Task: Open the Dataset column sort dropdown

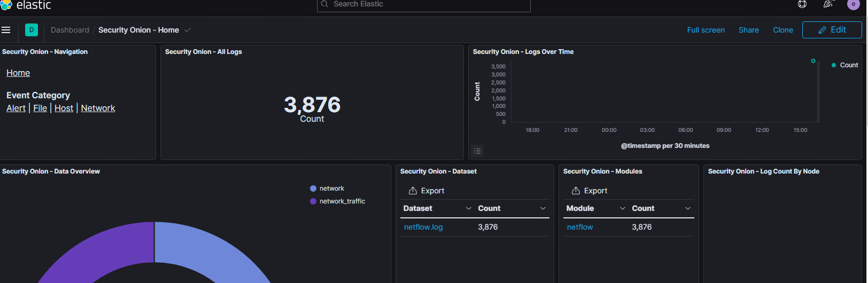Action: tap(469, 208)
